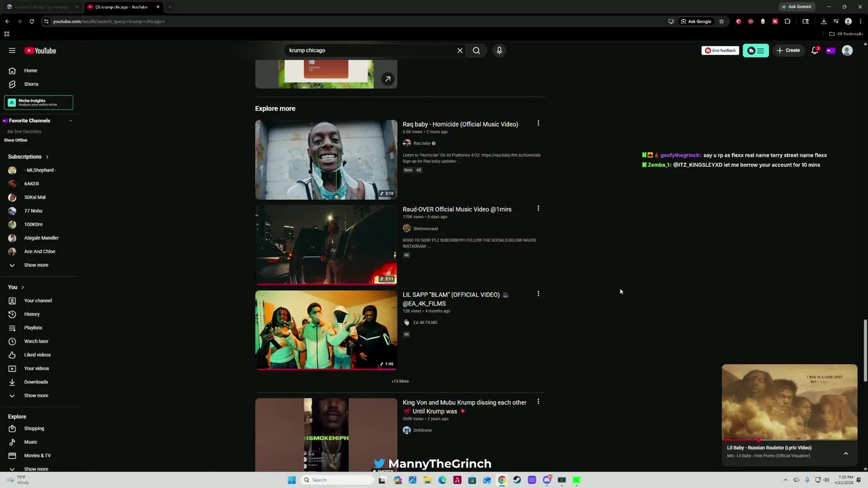
Task: Click the Create button
Action: click(788, 50)
